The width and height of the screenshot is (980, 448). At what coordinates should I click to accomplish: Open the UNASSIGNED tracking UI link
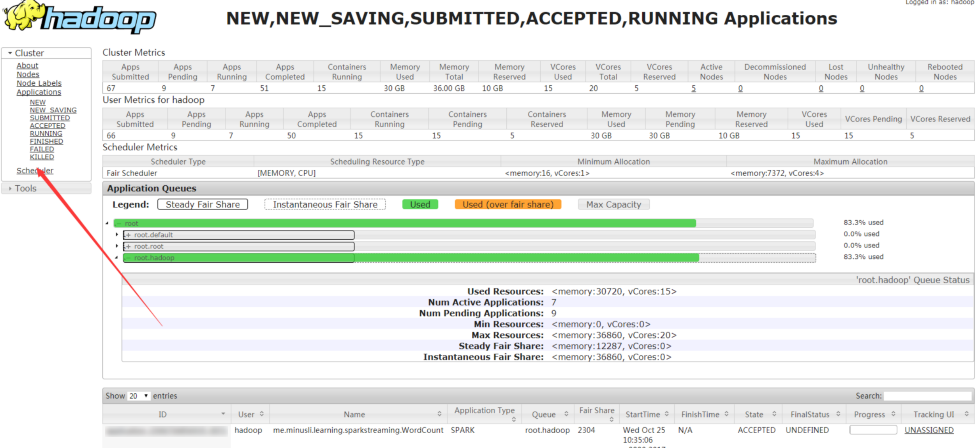tap(929, 430)
